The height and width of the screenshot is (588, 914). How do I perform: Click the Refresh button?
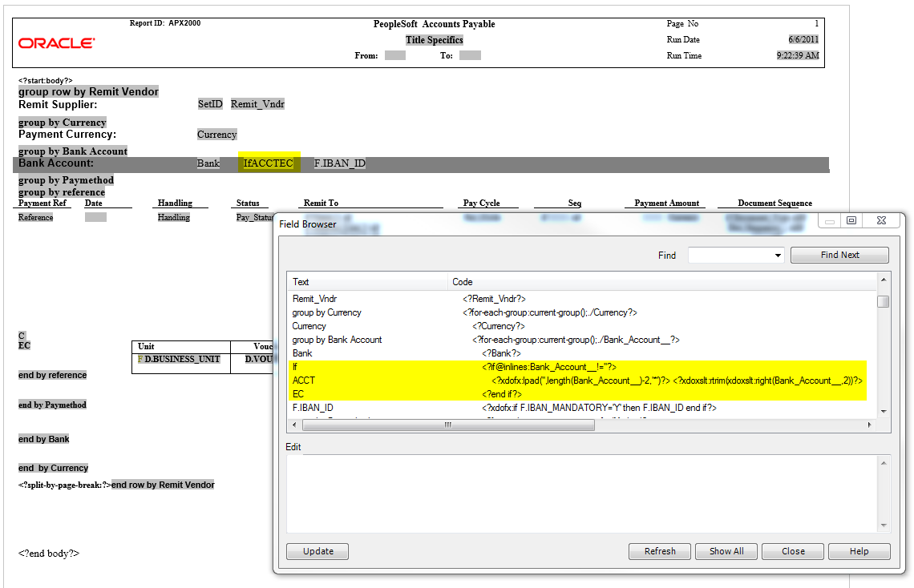click(x=659, y=551)
